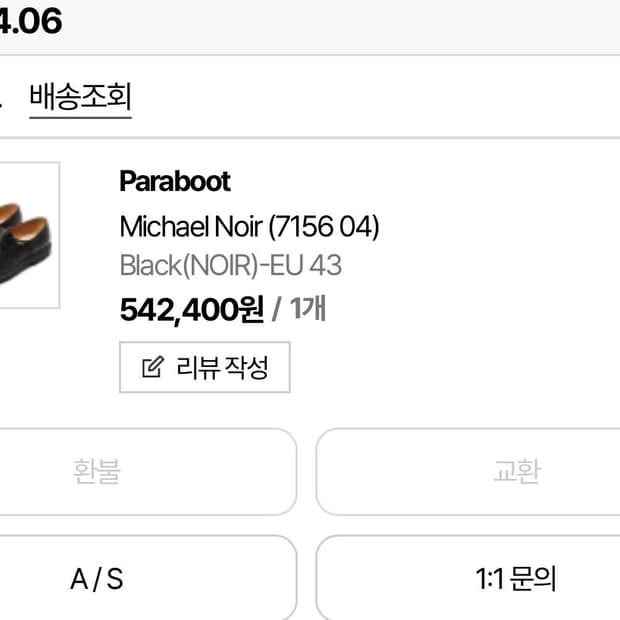Click the 542,400원 price

coord(191,310)
